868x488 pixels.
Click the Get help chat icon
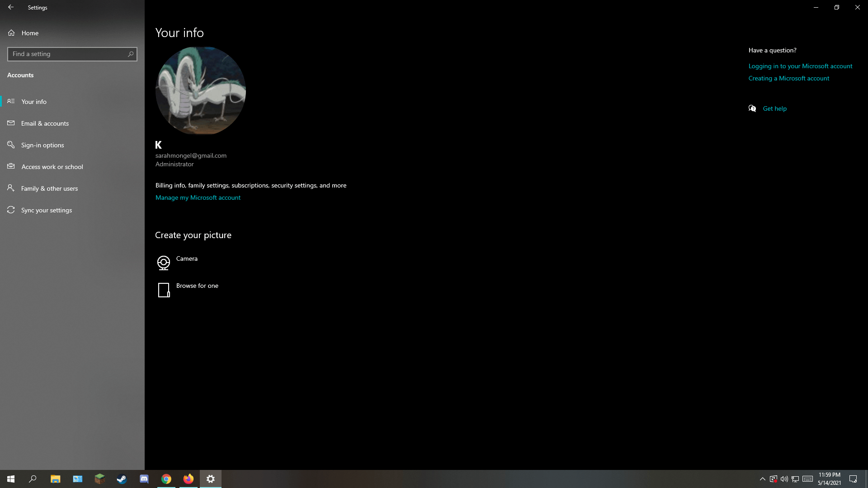(752, 108)
